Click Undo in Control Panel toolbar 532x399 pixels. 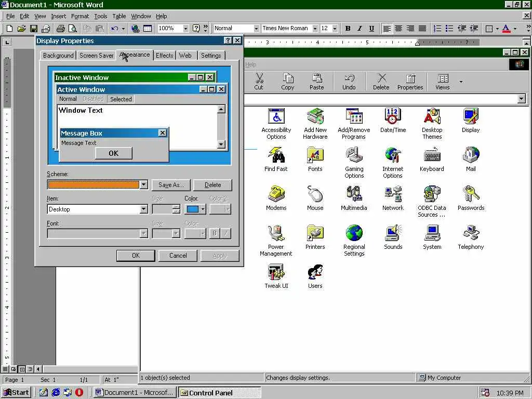(x=349, y=82)
